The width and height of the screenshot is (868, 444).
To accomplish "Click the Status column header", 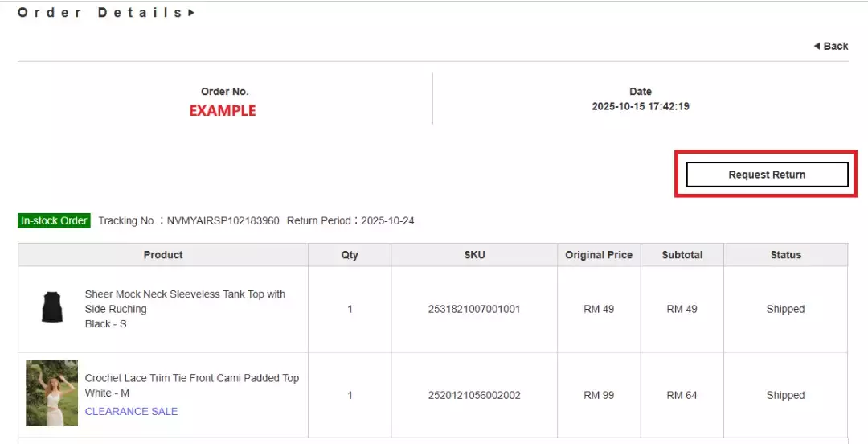I will pyautogui.click(x=785, y=255).
